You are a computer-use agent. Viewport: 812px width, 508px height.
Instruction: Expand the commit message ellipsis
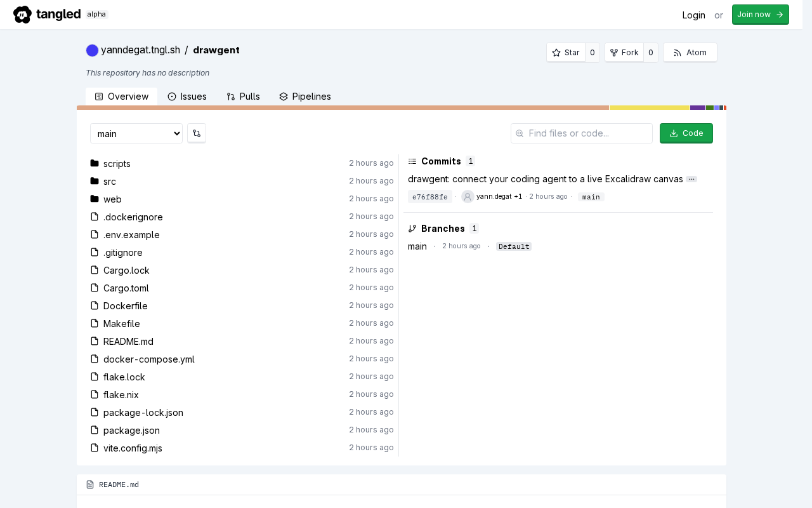pyautogui.click(x=691, y=180)
